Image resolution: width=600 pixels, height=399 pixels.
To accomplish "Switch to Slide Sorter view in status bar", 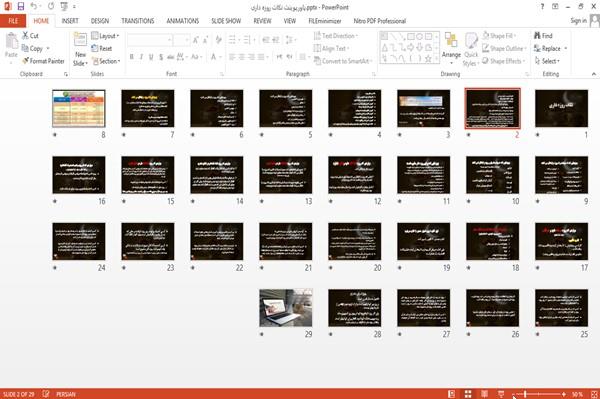I will coord(468,394).
